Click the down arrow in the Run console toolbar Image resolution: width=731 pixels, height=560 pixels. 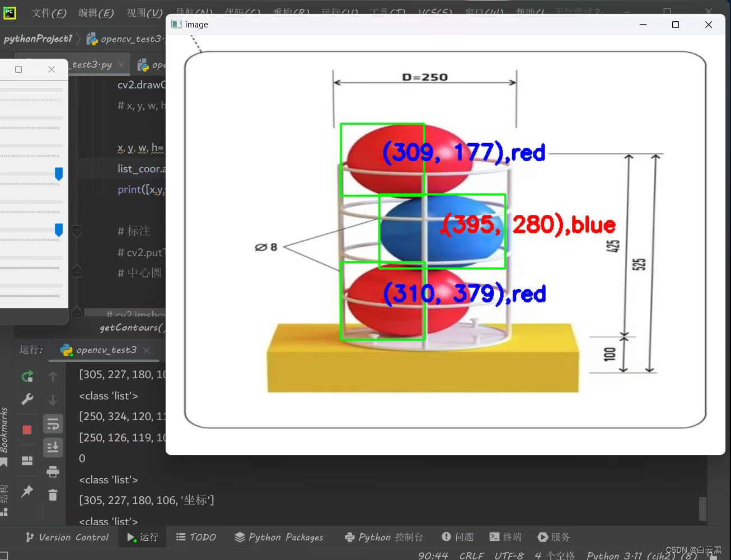pos(53,400)
